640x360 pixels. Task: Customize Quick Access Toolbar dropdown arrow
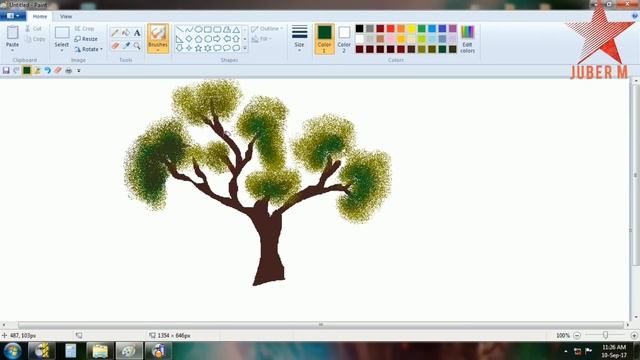pyautogui.click(x=79, y=71)
